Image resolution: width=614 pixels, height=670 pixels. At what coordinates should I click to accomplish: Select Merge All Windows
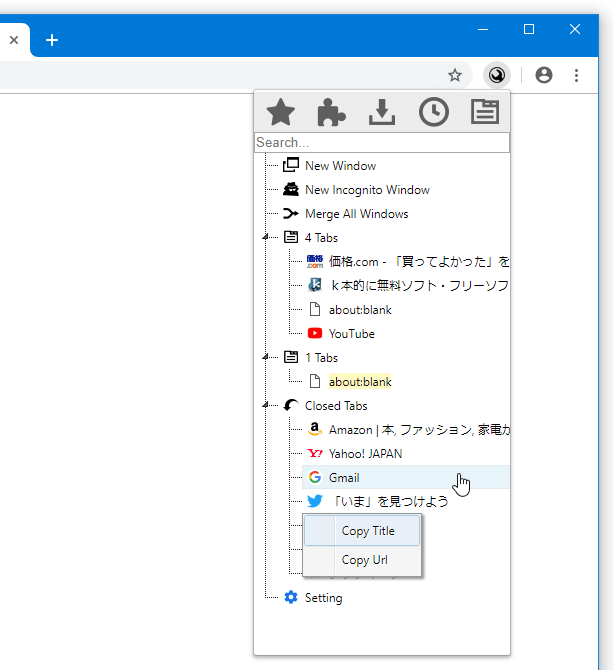(357, 214)
